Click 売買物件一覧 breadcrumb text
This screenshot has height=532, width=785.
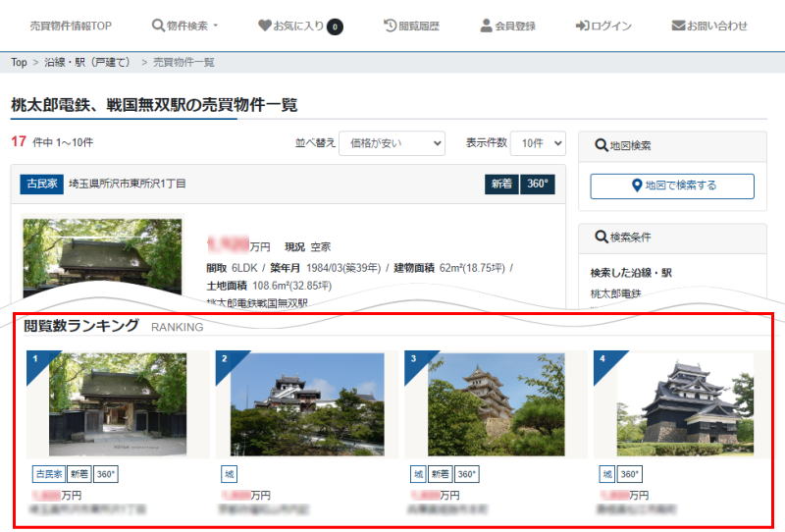pos(183,62)
